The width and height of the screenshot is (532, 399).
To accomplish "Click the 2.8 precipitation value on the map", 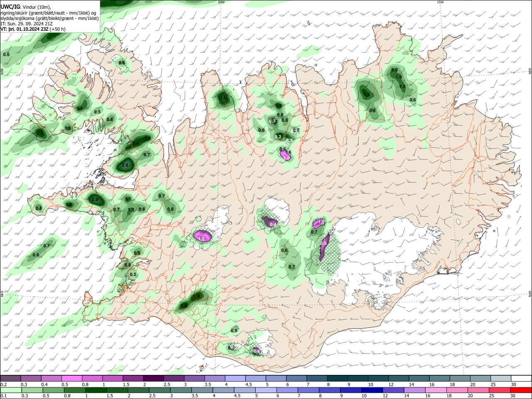I will 126,165.
